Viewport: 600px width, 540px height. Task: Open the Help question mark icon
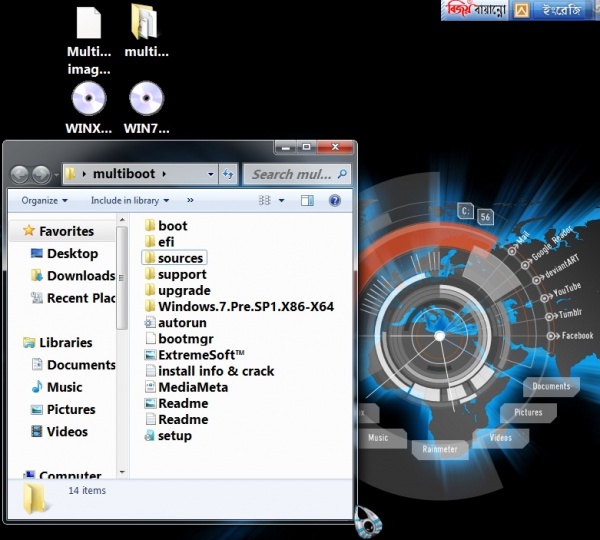[x=334, y=200]
